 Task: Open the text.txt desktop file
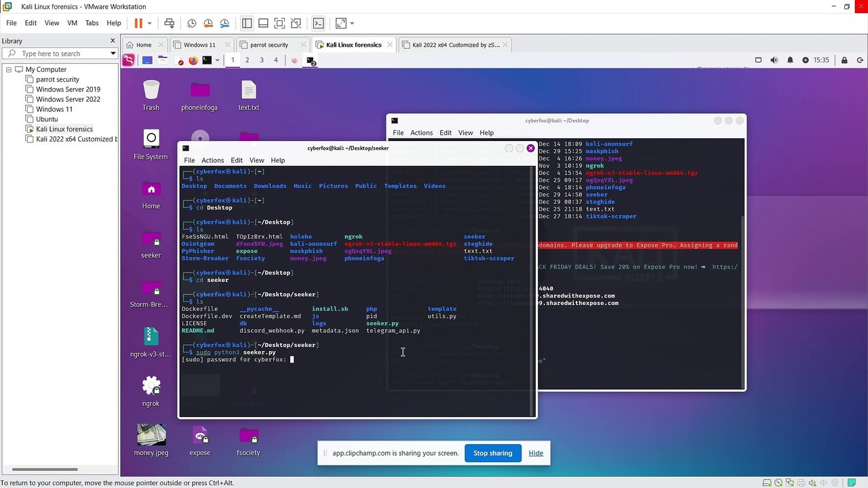249,96
